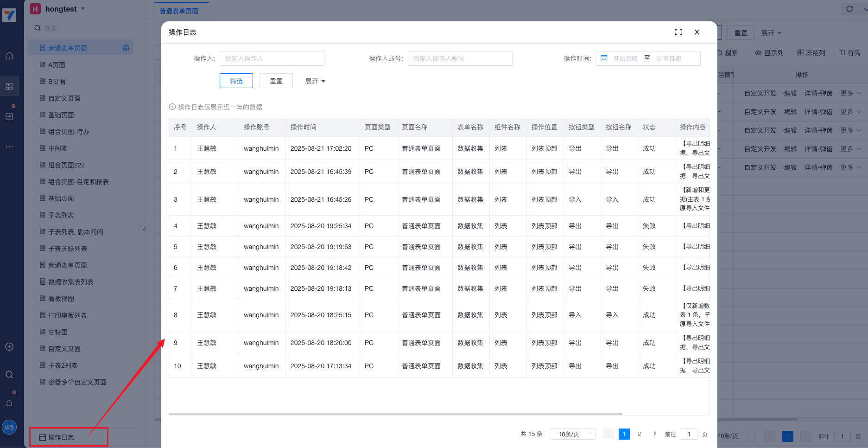Open 甘特图 in the sidebar menu

(58, 332)
